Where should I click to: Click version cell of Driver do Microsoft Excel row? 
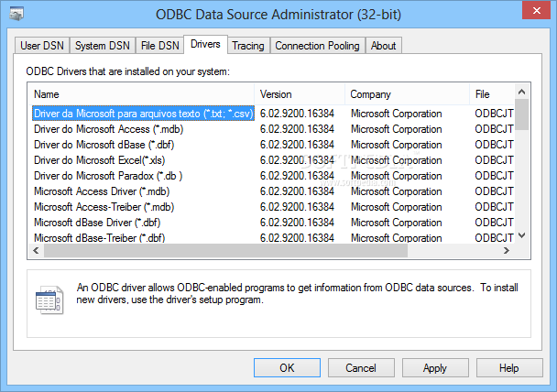(x=297, y=160)
